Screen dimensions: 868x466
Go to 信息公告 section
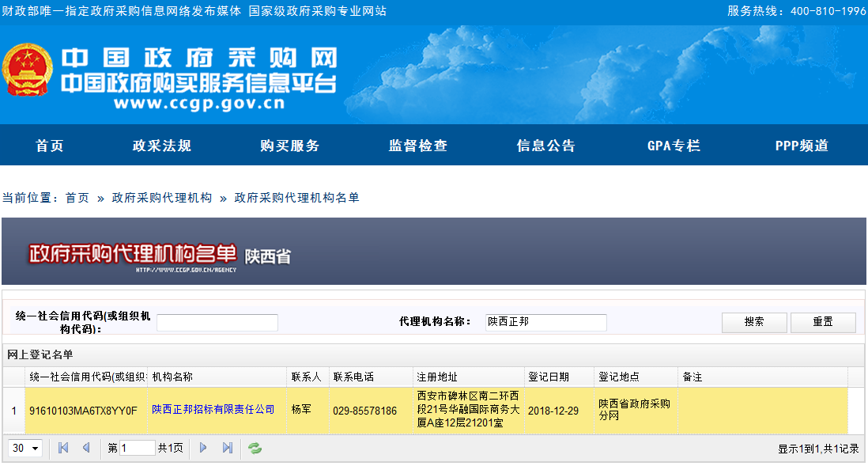point(546,146)
